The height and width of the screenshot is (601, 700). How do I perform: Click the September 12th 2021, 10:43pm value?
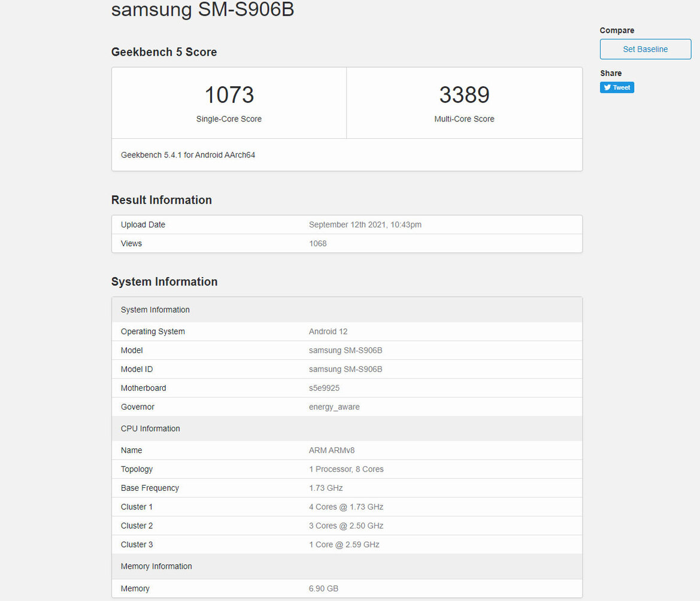point(365,224)
